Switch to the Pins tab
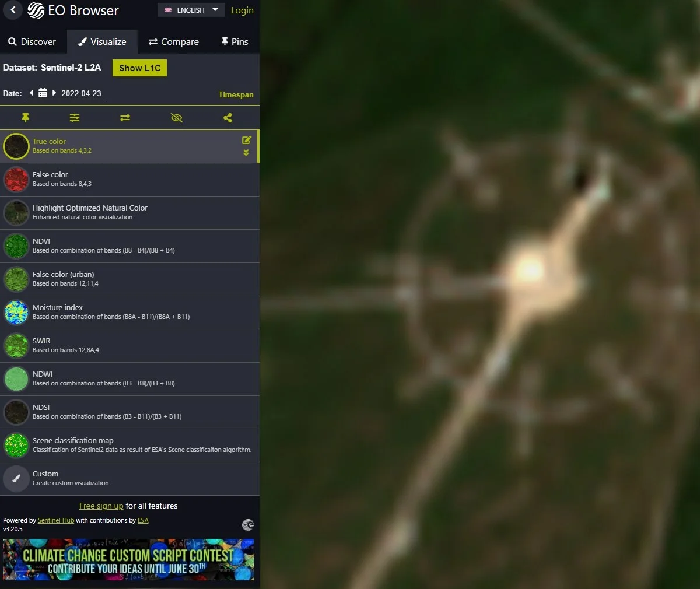Image resolution: width=700 pixels, height=589 pixels. pos(235,42)
